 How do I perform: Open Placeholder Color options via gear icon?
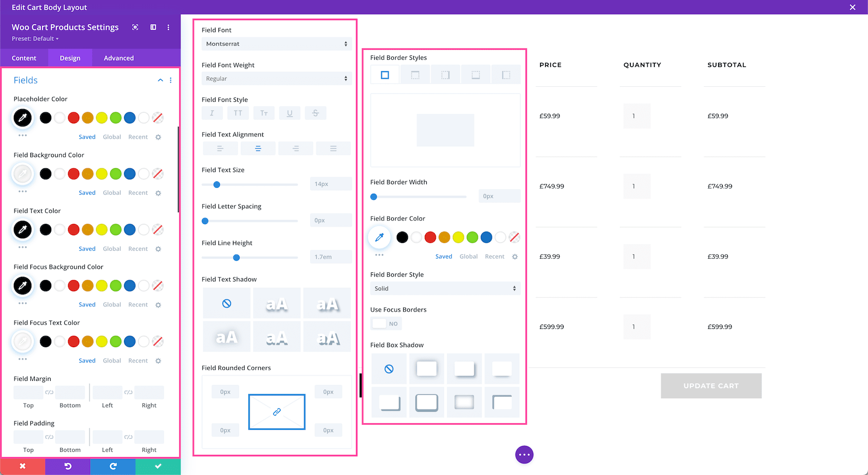point(158,136)
